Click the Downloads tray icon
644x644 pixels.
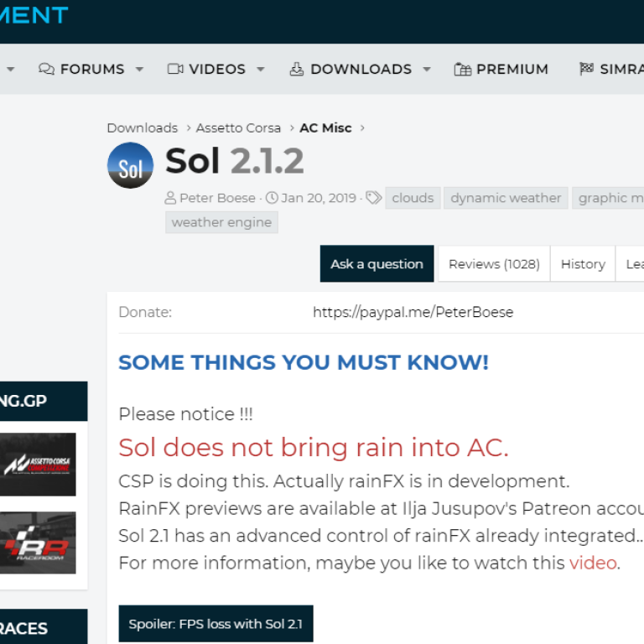[297, 69]
